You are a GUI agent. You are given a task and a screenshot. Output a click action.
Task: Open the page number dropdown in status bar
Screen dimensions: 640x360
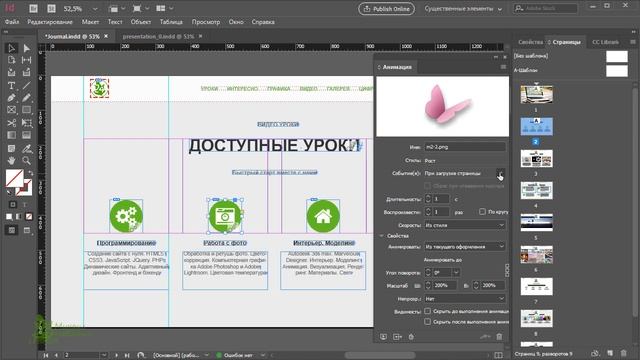(x=104, y=355)
